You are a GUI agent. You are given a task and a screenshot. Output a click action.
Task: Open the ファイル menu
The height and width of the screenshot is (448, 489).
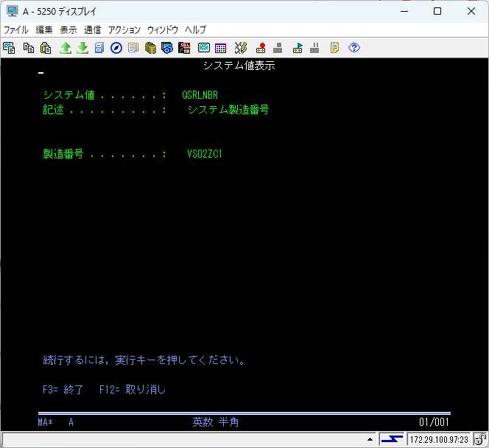coord(16,30)
